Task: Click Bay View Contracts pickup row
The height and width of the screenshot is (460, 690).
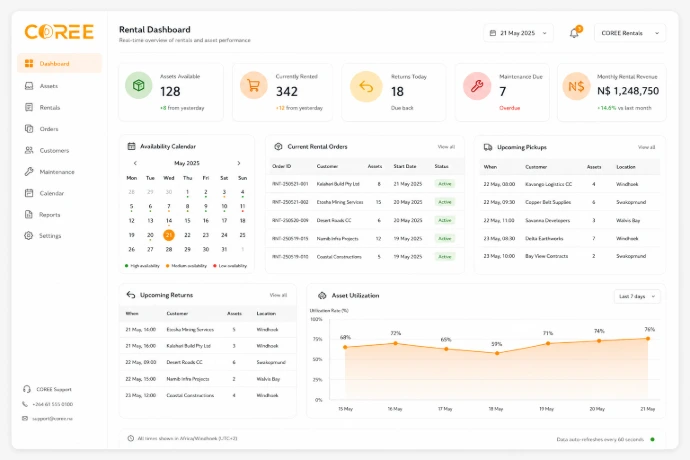Action: pyautogui.click(x=569, y=256)
